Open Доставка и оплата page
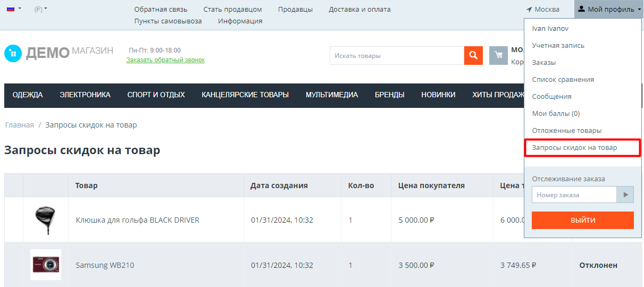This screenshot has width=644, height=287. click(359, 9)
